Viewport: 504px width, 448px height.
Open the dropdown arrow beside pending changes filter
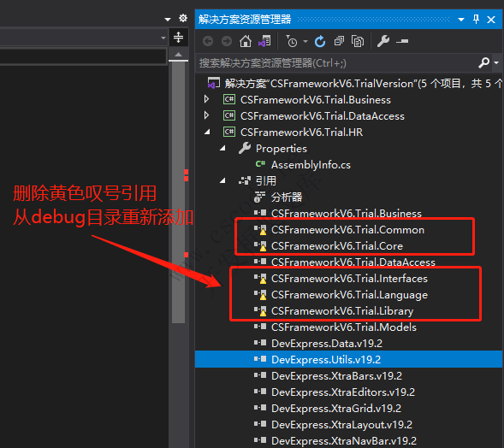(305, 41)
